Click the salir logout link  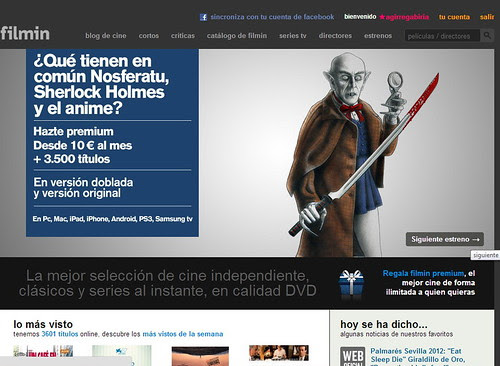click(487, 17)
